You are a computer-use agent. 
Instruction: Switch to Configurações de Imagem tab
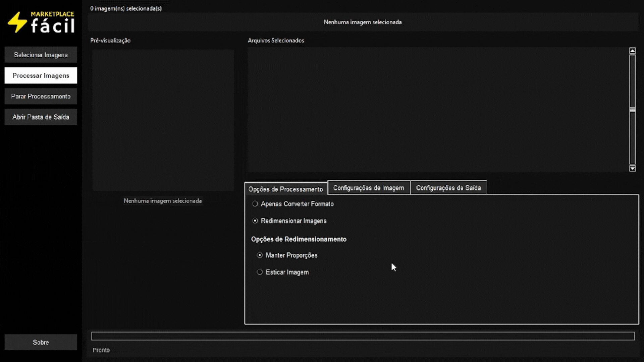point(369,188)
